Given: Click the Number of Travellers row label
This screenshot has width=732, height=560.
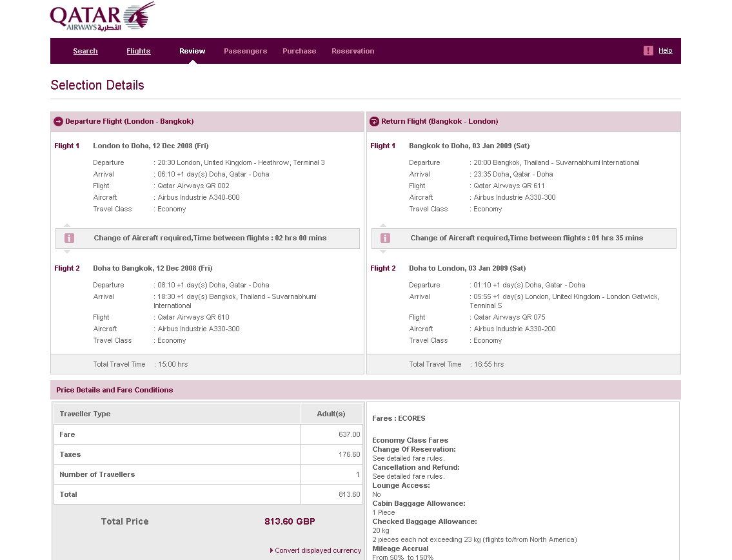Looking at the screenshot, I should click(97, 475).
